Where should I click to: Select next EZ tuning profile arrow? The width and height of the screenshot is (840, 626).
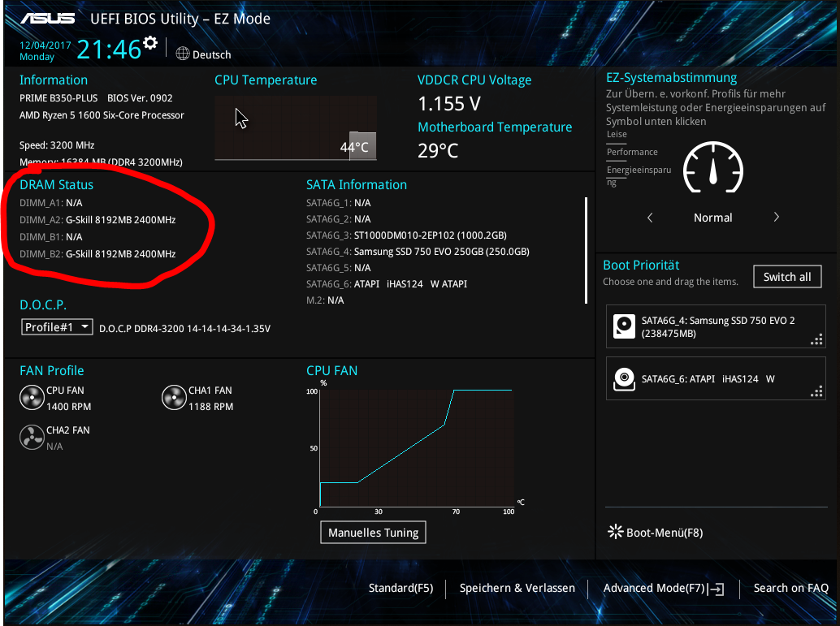point(777,218)
